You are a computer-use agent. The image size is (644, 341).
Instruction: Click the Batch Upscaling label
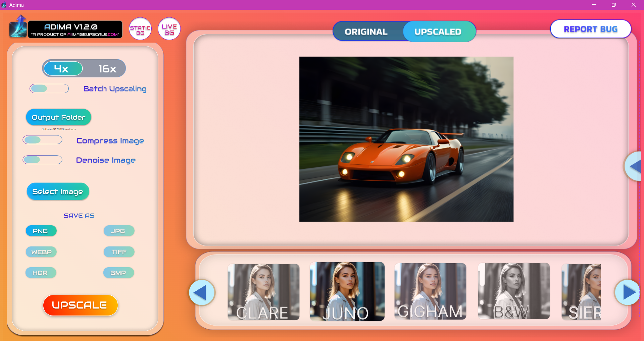(x=115, y=89)
